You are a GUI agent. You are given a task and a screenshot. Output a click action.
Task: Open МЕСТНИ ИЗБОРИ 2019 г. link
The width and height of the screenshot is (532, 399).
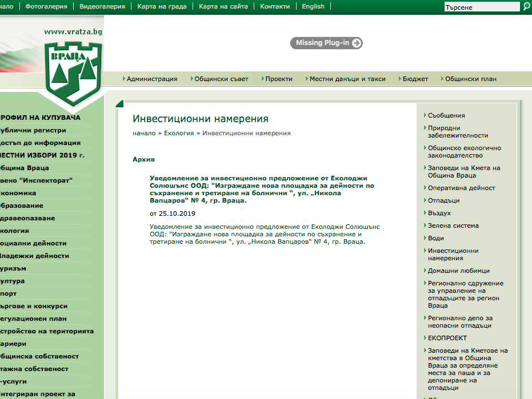[x=42, y=155]
